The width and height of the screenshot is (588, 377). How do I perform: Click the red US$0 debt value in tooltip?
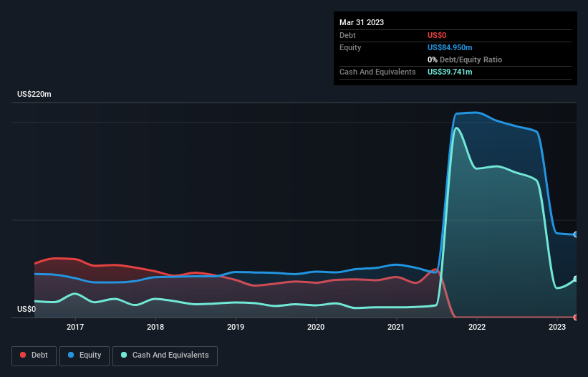[x=437, y=35]
